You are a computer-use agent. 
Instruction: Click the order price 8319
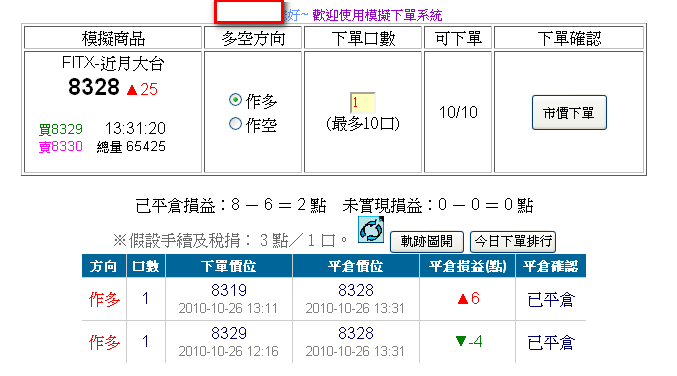(229, 290)
